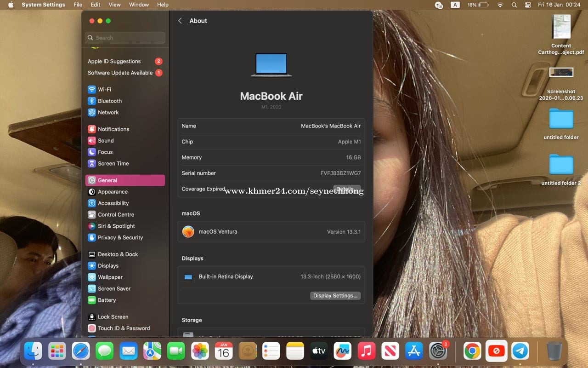Open Notifications settings pane

pos(113,129)
